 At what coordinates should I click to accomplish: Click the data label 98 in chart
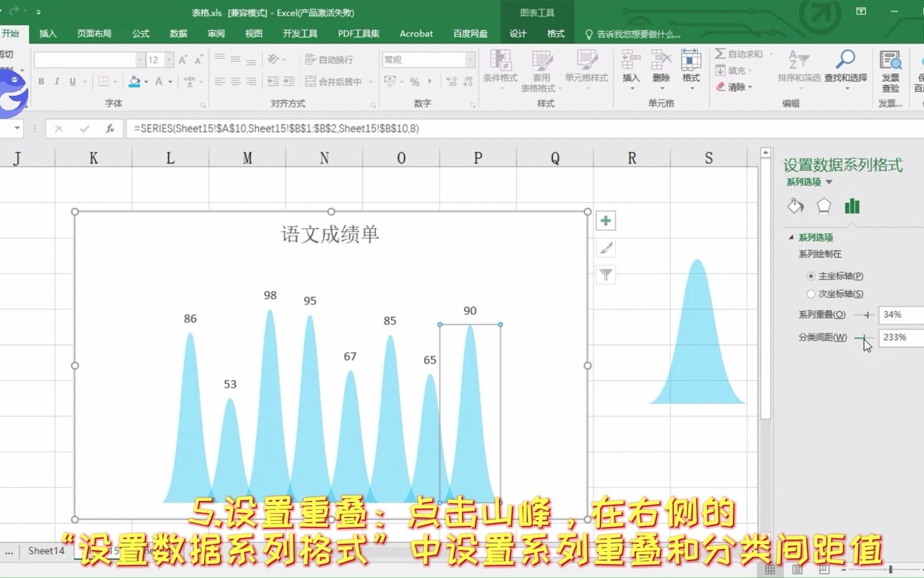pos(270,295)
